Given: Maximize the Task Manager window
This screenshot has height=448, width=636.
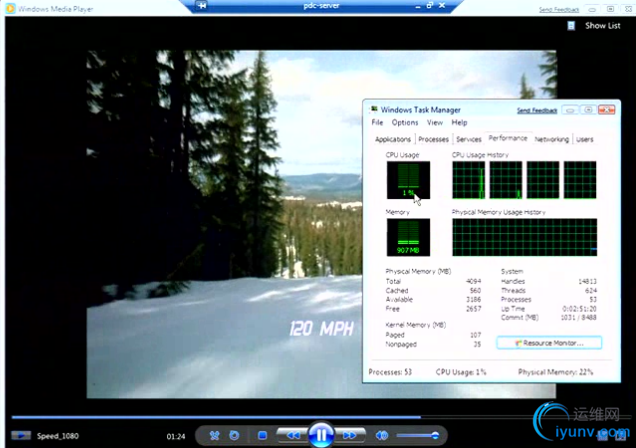Looking at the screenshot, I should pyautogui.click(x=588, y=110).
